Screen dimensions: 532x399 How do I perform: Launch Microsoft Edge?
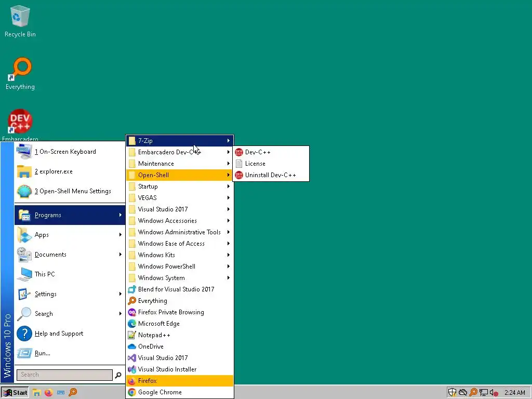pyautogui.click(x=179, y=324)
